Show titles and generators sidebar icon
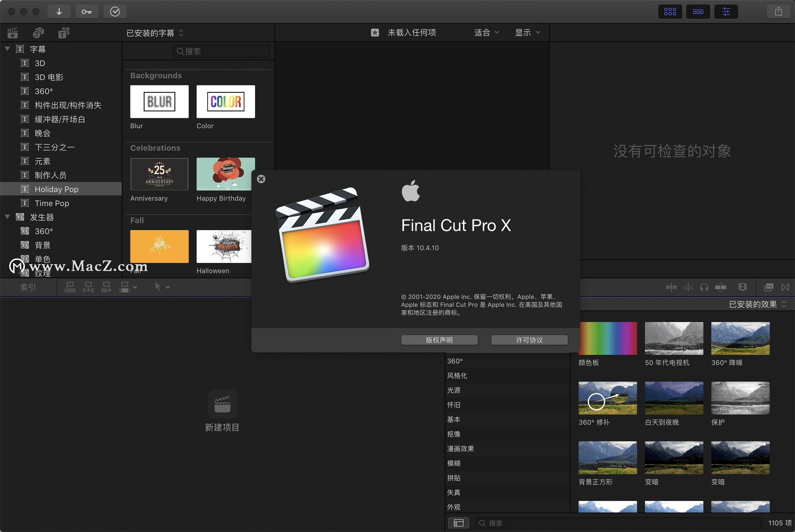This screenshot has height=532, width=795. pos(63,33)
